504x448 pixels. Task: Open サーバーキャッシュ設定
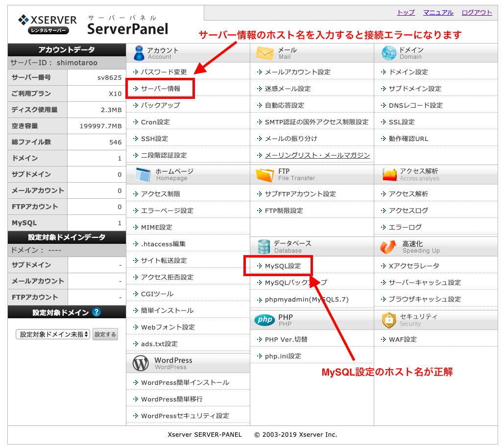[x=425, y=283]
